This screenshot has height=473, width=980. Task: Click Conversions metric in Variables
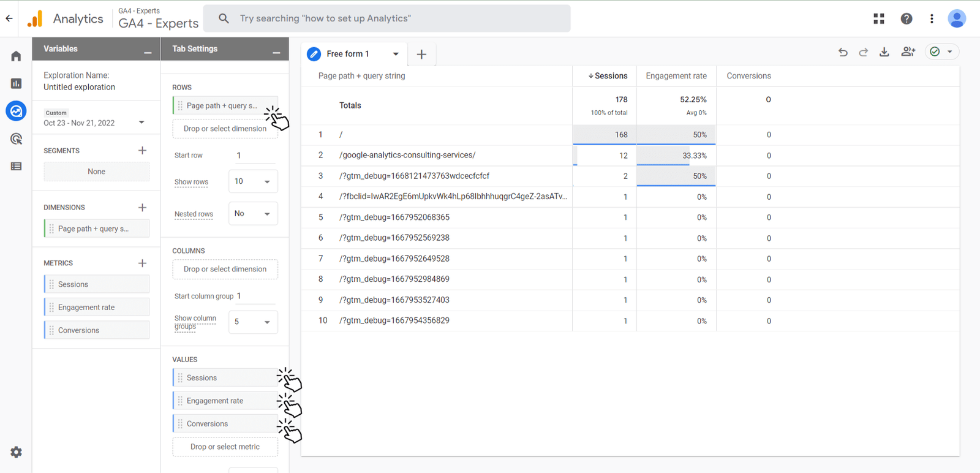click(x=97, y=330)
